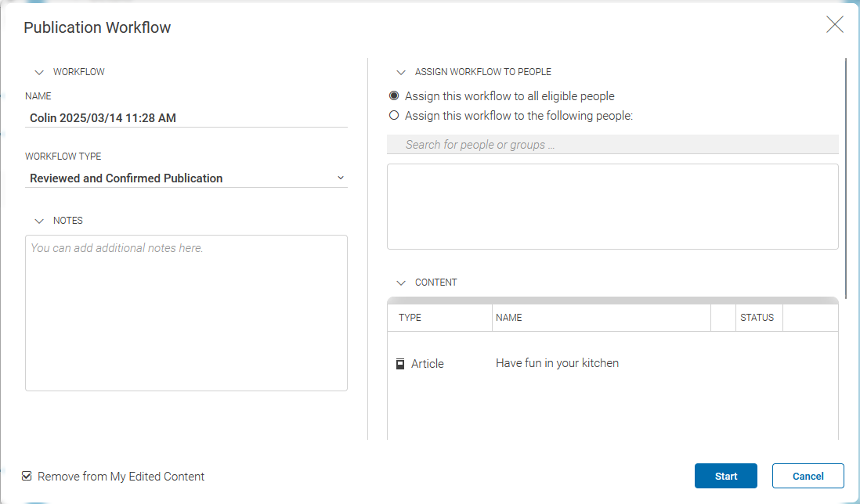
Task: Collapse the WORKFLOW section
Action: click(39, 71)
